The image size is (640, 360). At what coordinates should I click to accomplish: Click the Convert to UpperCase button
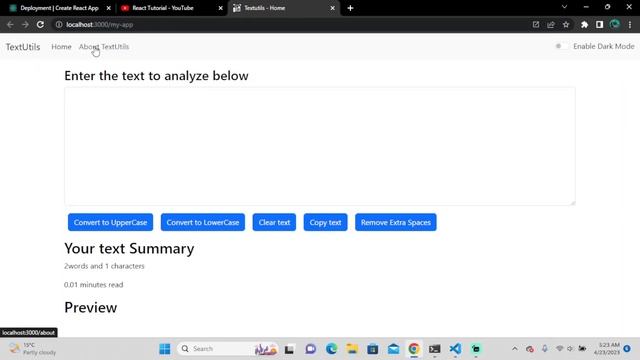click(x=110, y=222)
